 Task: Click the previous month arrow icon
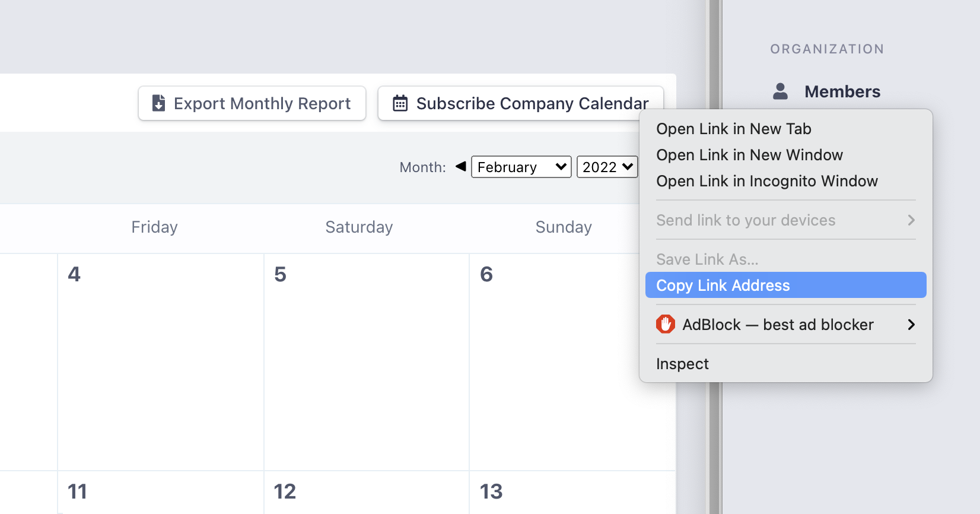tap(460, 166)
